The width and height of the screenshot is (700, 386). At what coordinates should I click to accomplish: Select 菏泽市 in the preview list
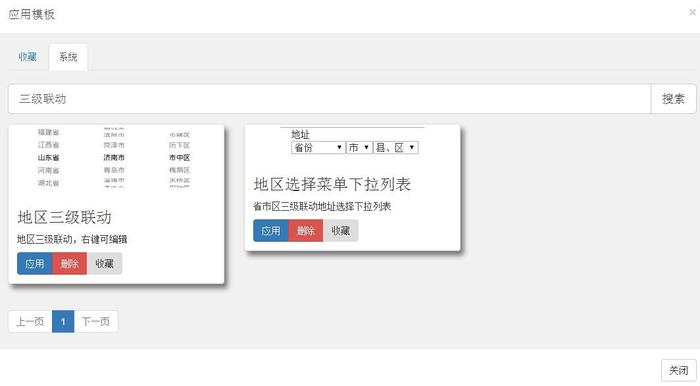pyautogui.click(x=114, y=145)
